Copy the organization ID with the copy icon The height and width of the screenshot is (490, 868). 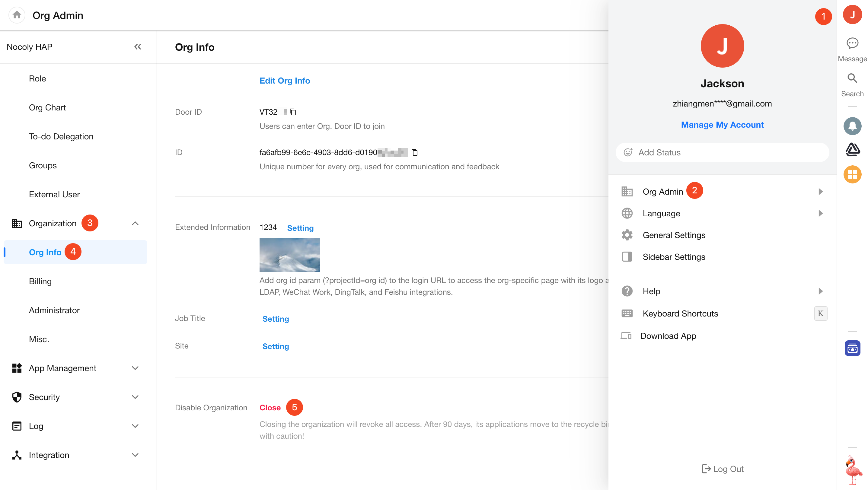point(414,153)
